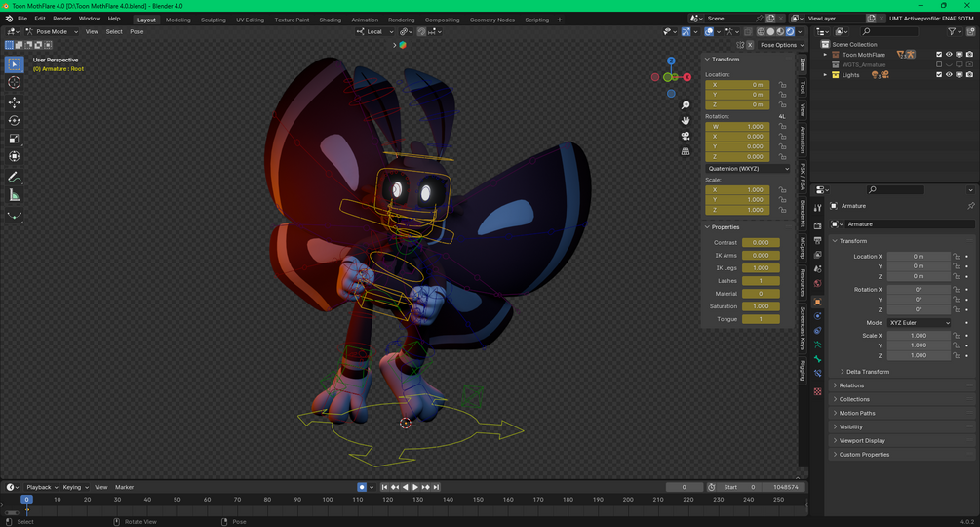Image resolution: width=980 pixels, height=527 pixels.
Task: Open the Render properties tab icon
Action: click(817, 225)
